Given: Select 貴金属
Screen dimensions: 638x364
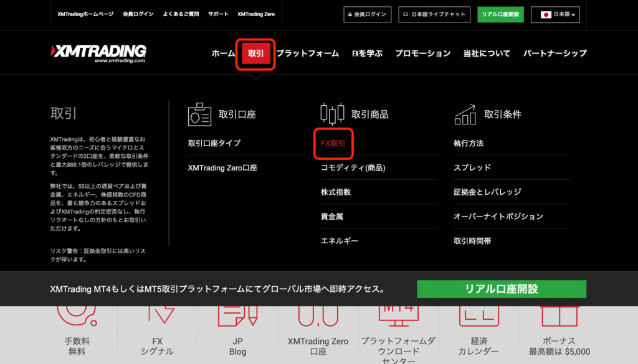Looking at the screenshot, I should tap(332, 216).
